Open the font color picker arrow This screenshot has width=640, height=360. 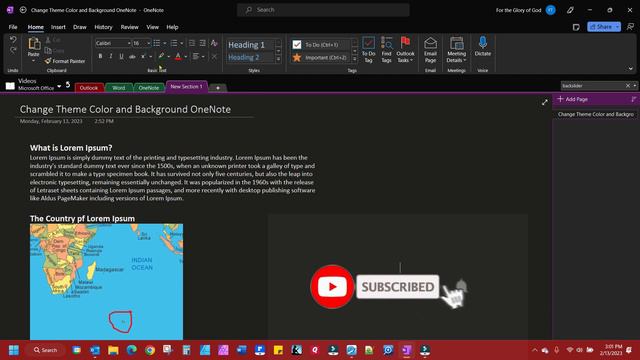tap(185, 57)
